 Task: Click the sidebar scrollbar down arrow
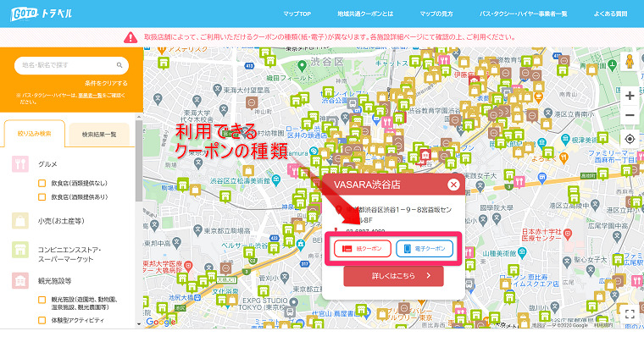click(139, 324)
